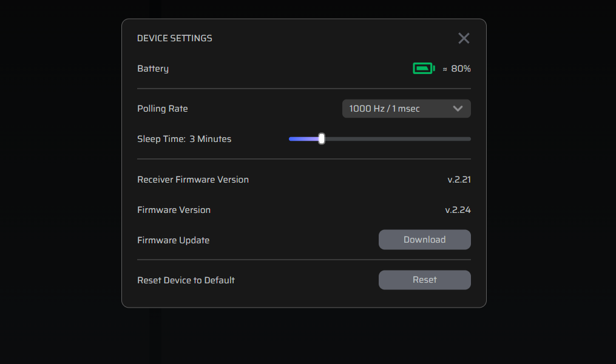The width and height of the screenshot is (616, 364).
Task: Click the chevron arrow in Polling Rate box
Action: 458,109
